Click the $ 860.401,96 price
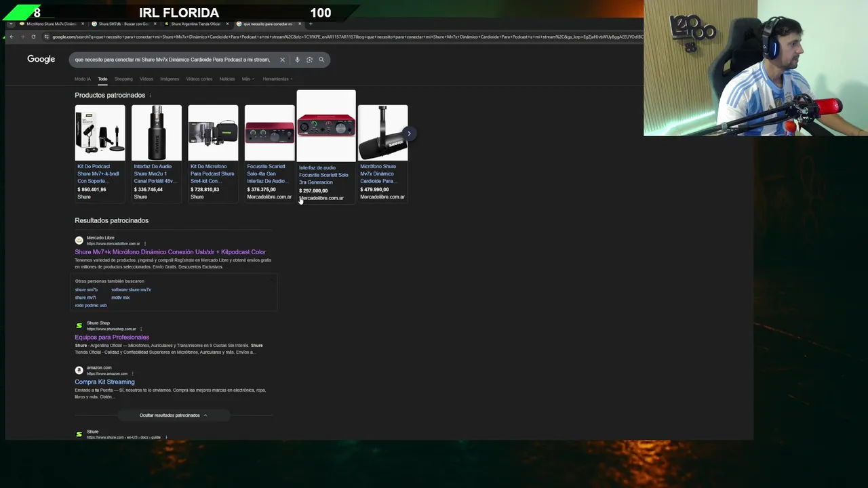 (92, 190)
